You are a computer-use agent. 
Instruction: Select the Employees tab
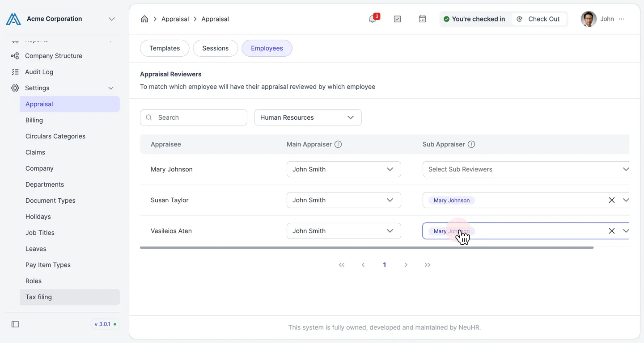267,48
